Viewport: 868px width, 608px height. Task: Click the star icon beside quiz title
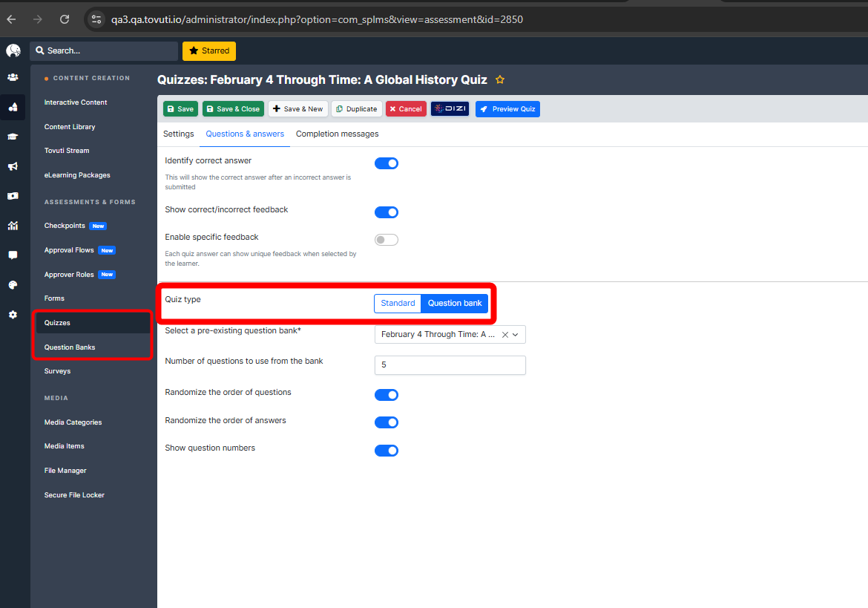pyautogui.click(x=500, y=80)
